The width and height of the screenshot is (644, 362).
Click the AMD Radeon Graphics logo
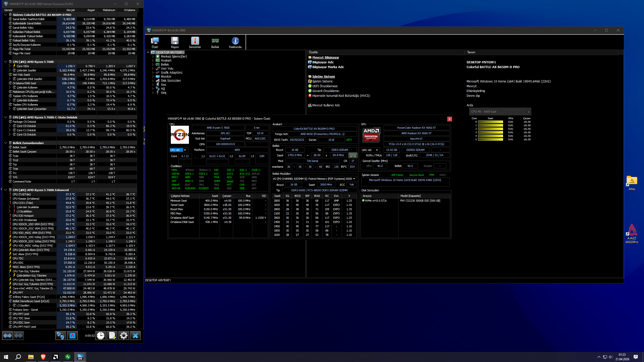coord(371,135)
